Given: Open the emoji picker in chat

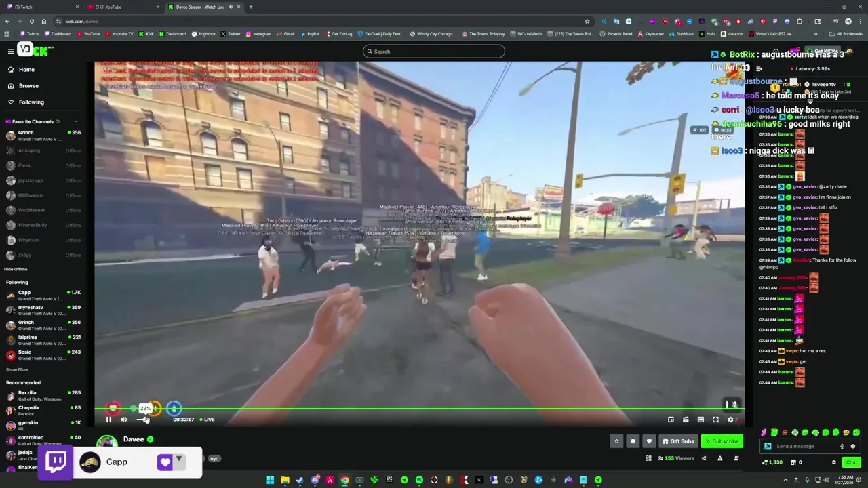Looking at the screenshot, I should point(853,446).
